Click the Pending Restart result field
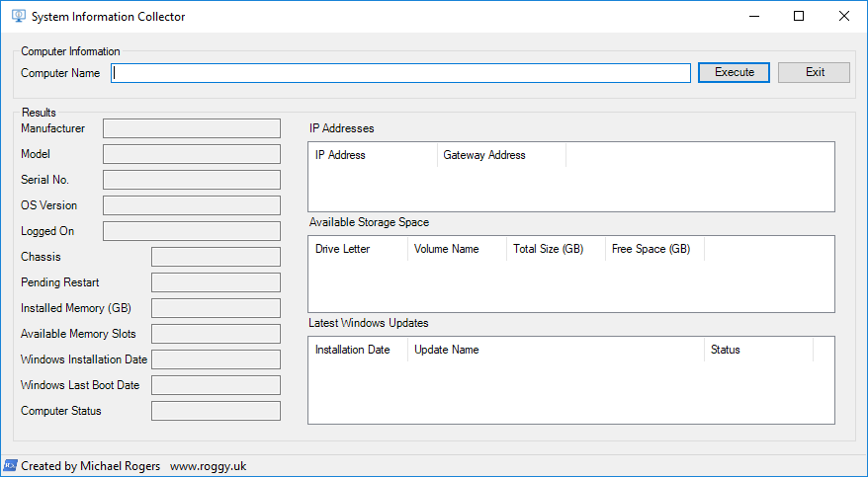868x477 pixels. click(216, 282)
